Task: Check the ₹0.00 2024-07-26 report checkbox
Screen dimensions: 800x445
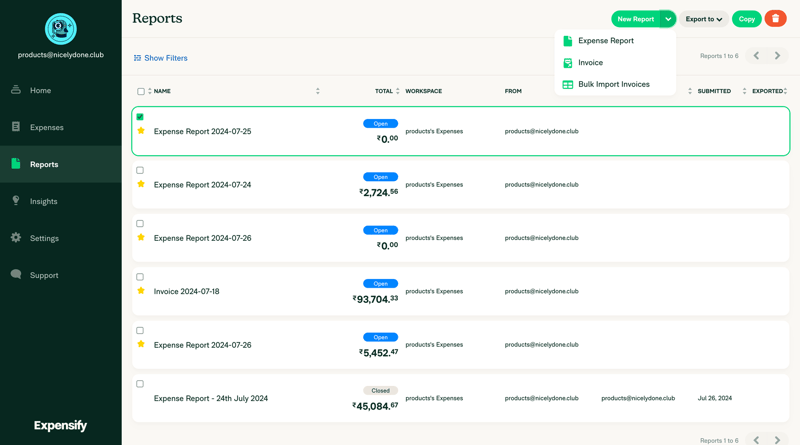Action: 140,224
